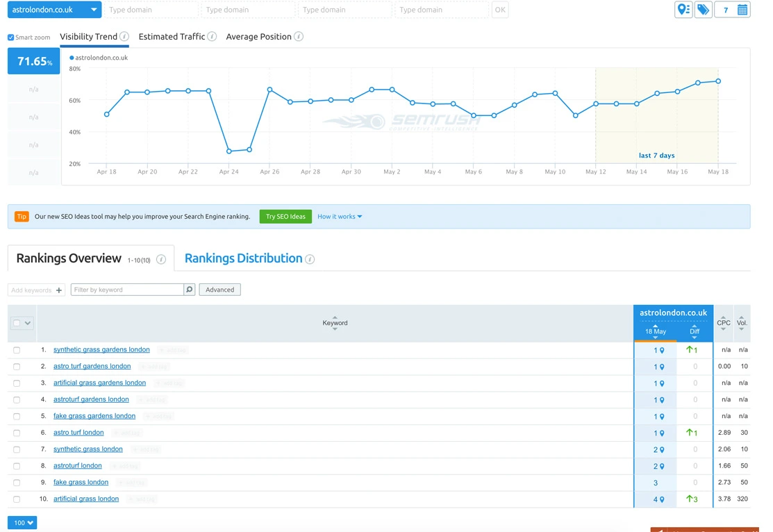Viewport: 773px width, 532px height.
Task: Tick the checkbox for synthetic grass london
Action: (x=17, y=449)
